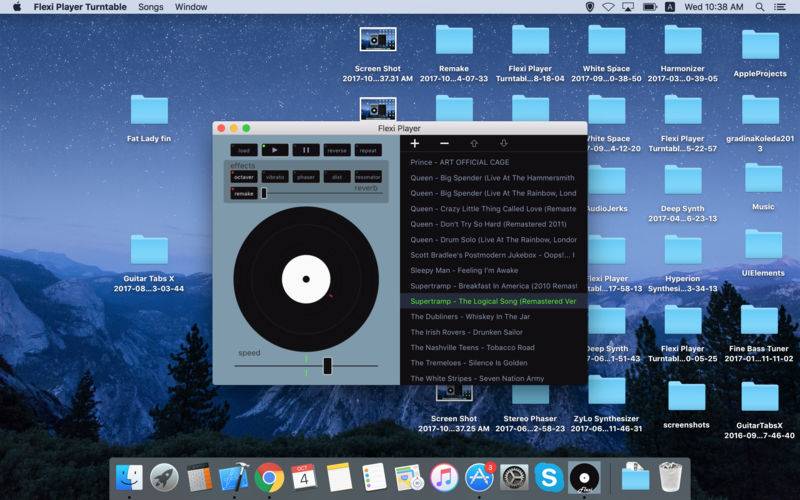Open Flexi Player Turntable app menu
This screenshot has height=500, width=800.
pyautogui.click(x=80, y=7)
